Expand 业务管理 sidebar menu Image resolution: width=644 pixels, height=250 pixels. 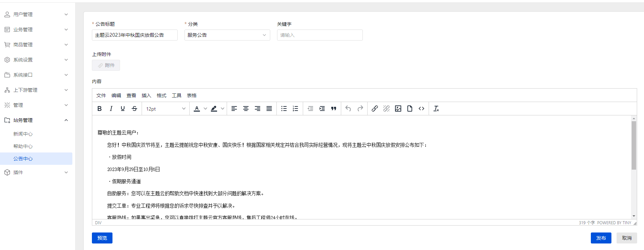(x=36, y=30)
